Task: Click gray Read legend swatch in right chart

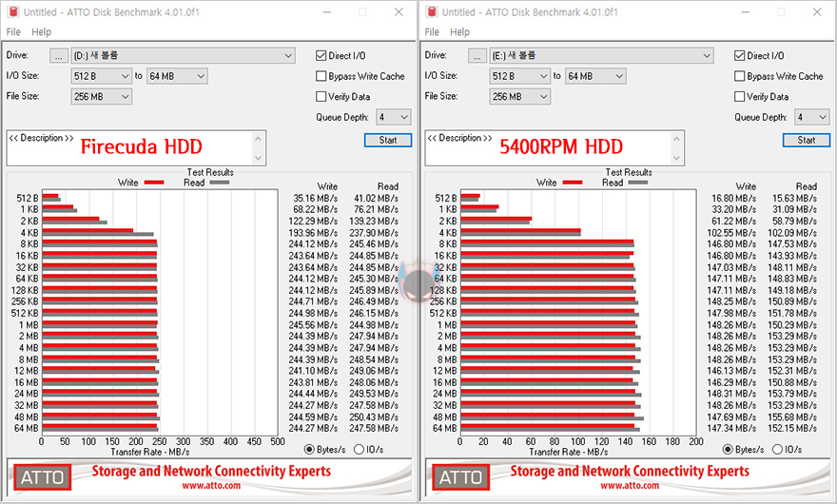Action: tap(638, 183)
